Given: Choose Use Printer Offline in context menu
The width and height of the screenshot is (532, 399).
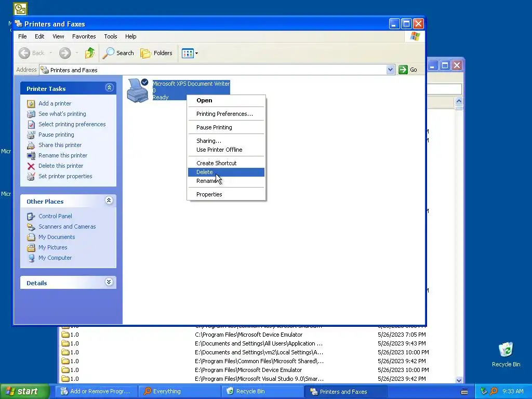Looking at the screenshot, I should point(226,150).
